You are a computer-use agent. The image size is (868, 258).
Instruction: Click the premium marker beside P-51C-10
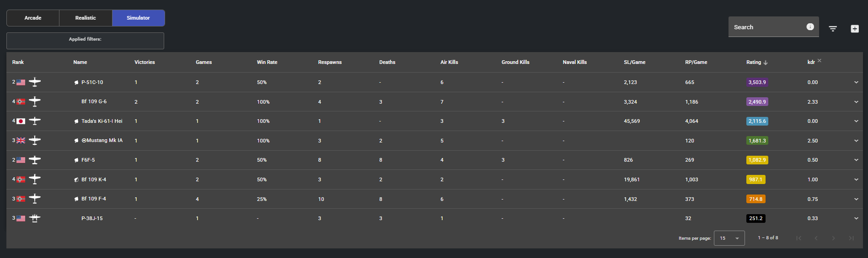click(x=76, y=83)
